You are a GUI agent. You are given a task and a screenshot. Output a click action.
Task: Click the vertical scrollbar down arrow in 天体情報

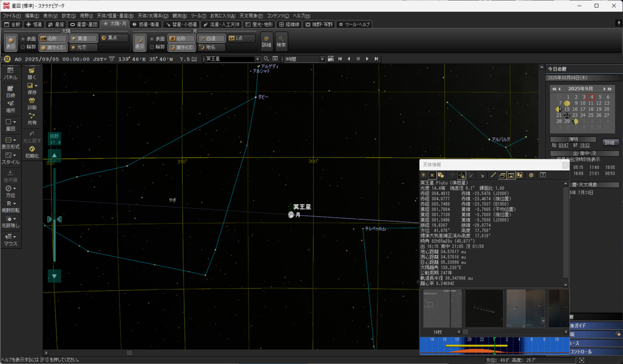[x=566, y=285]
